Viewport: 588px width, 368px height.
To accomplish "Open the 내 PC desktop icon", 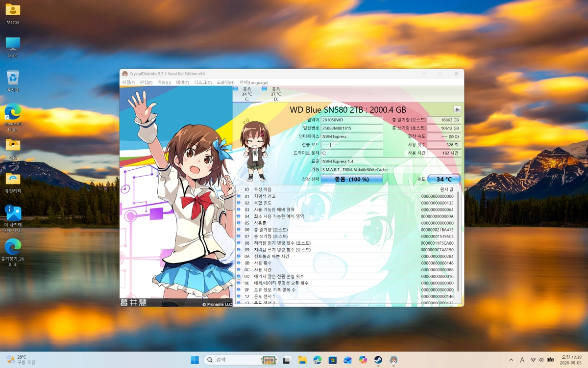I will pos(13,47).
